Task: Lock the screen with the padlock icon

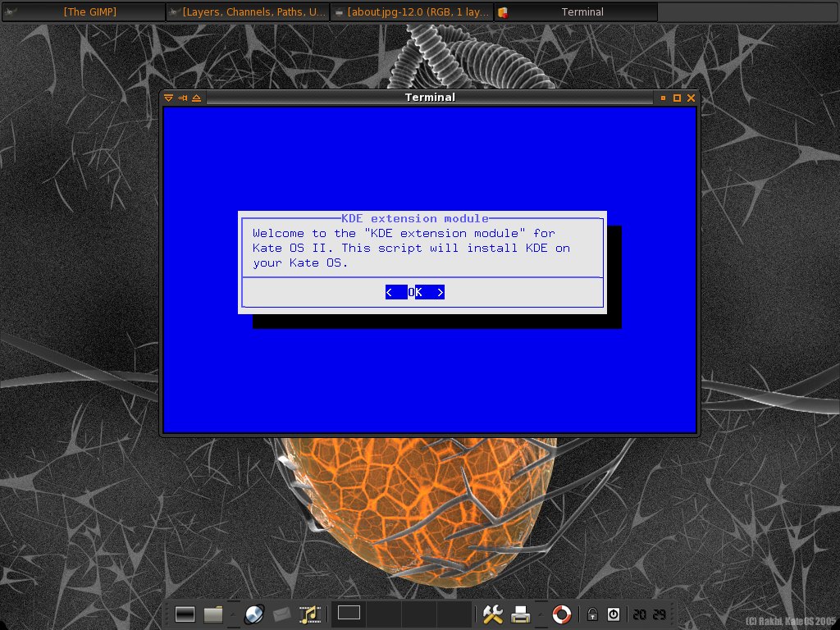Action: point(592,614)
